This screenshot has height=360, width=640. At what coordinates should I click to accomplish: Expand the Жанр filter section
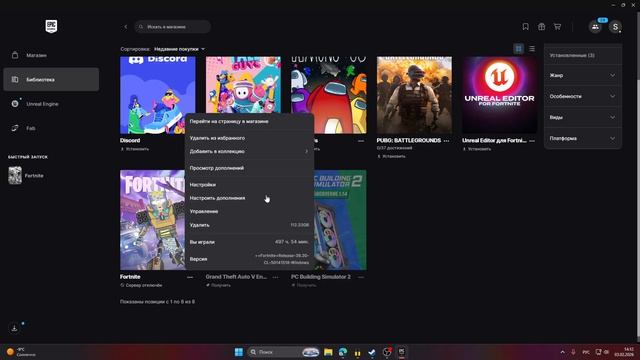583,75
